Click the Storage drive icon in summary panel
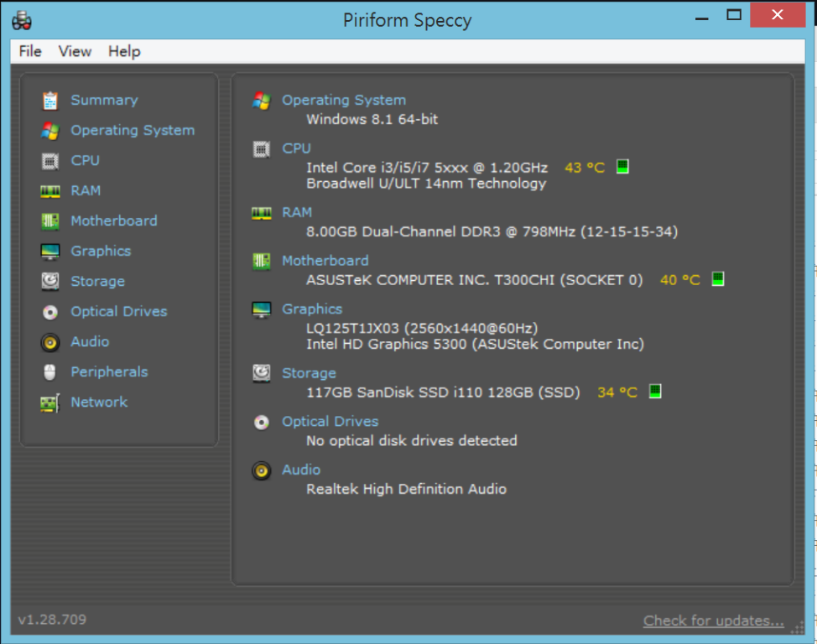 pos(262,373)
